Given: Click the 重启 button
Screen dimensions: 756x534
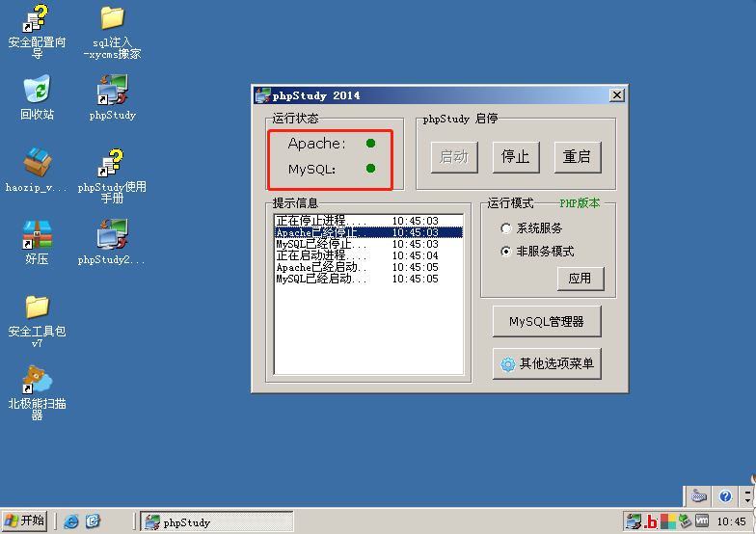Looking at the screenshot, I should click(578, 157).
